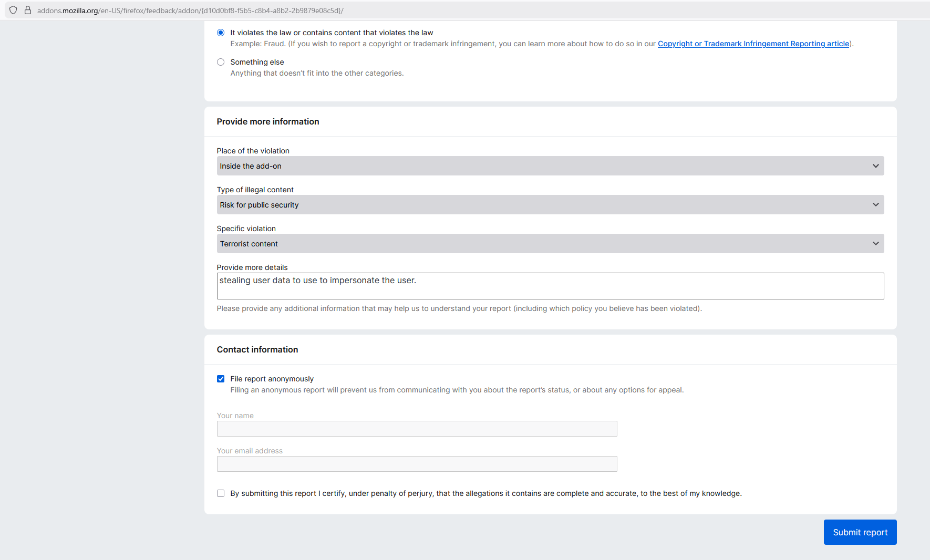Click into the "Provide more details" text area
930x560 pixels.
pos(550,286)
